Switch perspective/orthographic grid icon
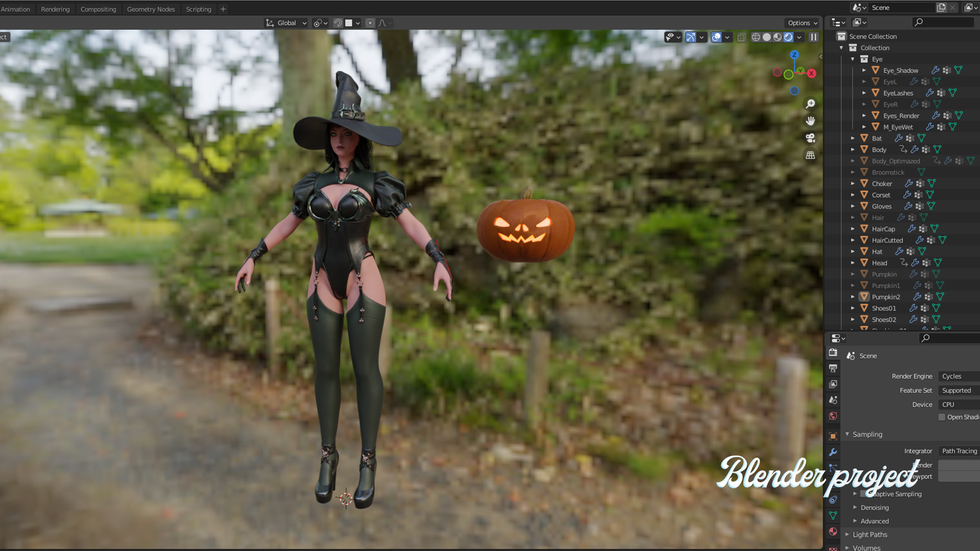The height and width of the screenshot is (551, 980). [x=810, y=155]
